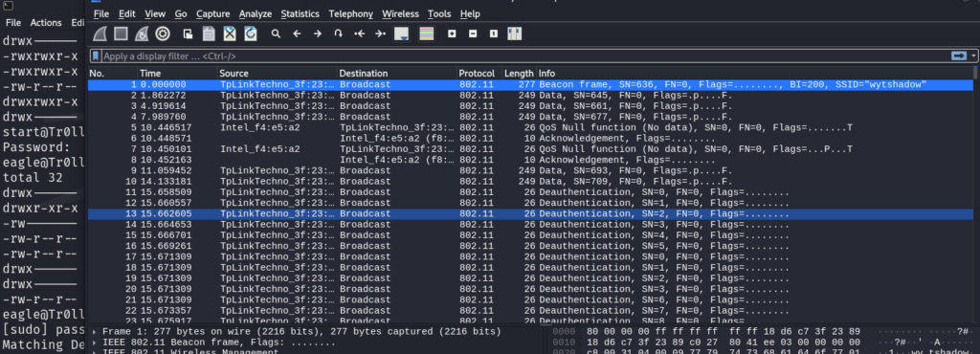Sort by the Destination column header
The image size is (980, 354).
(397, 74)
